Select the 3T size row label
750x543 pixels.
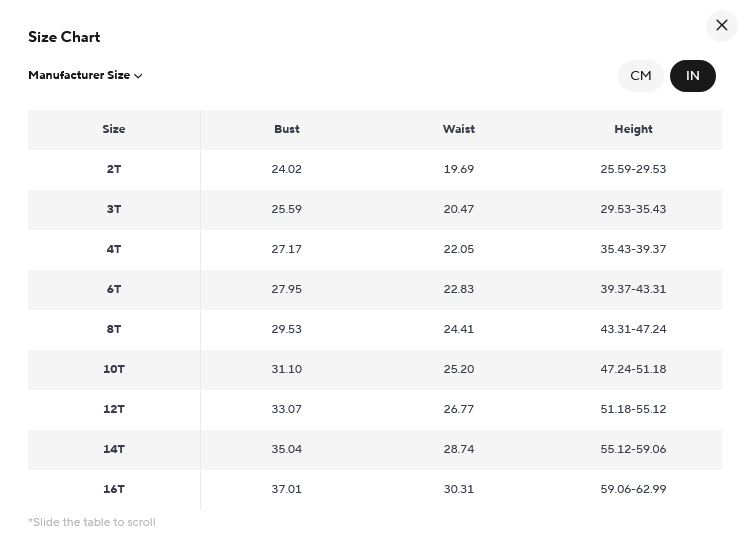(114, 209)
